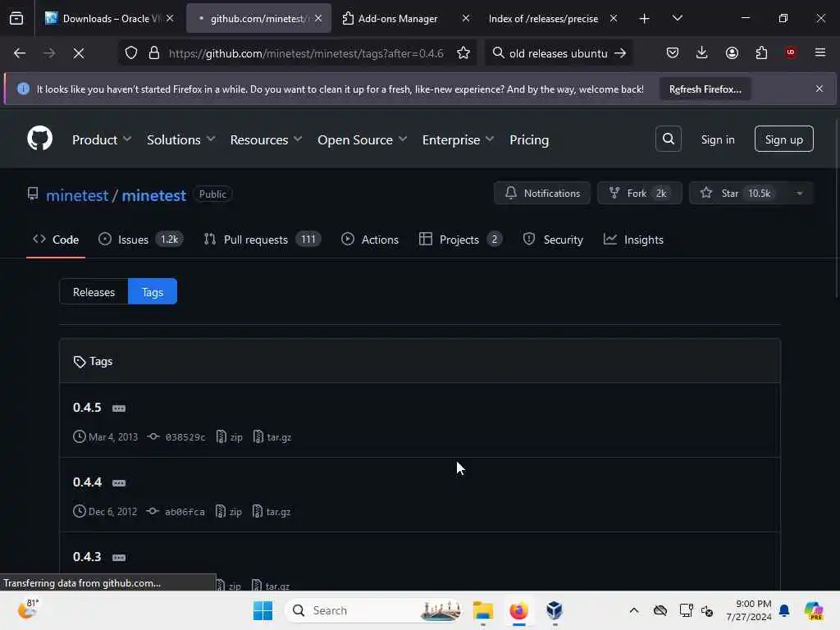This screenshot has width=840, height=630.
Task: Click the URL address bar
Action: coord(306,53)
